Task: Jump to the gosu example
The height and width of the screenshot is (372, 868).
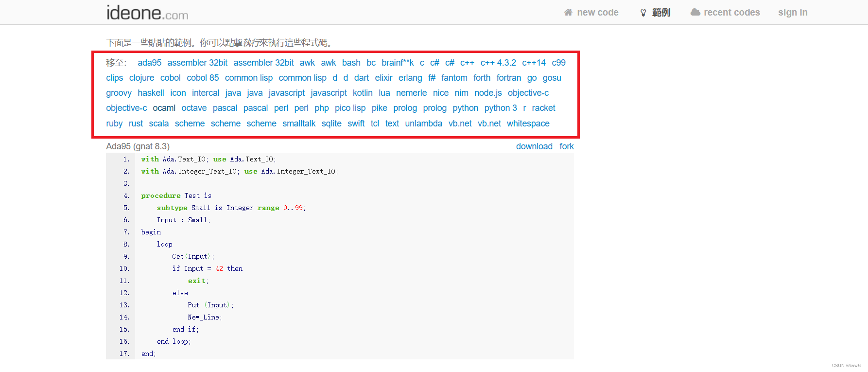Action: coord(552,78)
